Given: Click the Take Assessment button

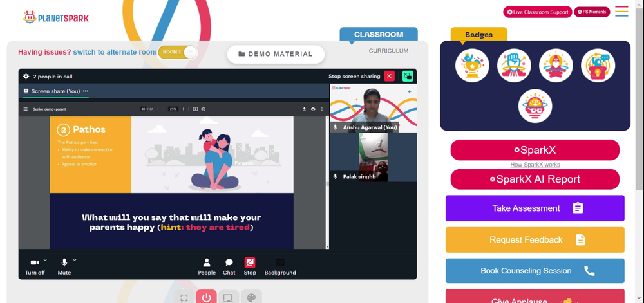Looking at the screenshot, I should [535, 208].
